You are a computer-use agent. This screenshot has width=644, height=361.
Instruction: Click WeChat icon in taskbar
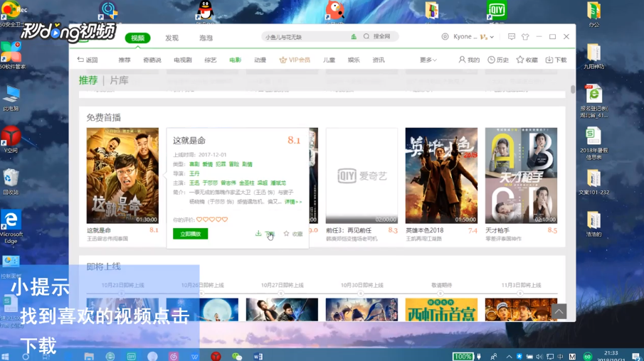coord(236,357)
